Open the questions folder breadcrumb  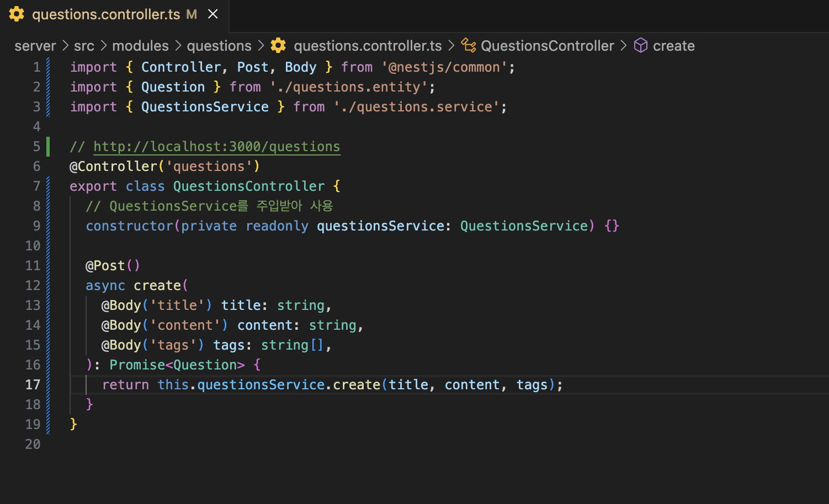pyautogui.click(x=219, y=46)
